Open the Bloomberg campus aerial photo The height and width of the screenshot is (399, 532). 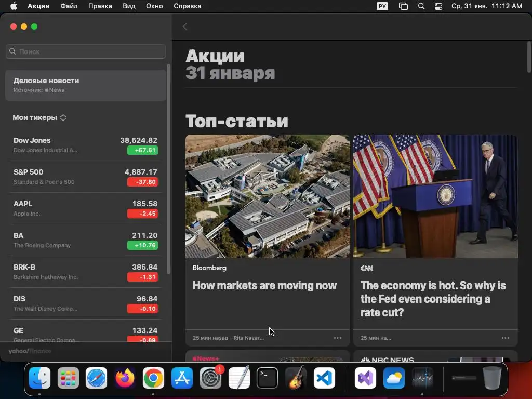tap(268, 196)
